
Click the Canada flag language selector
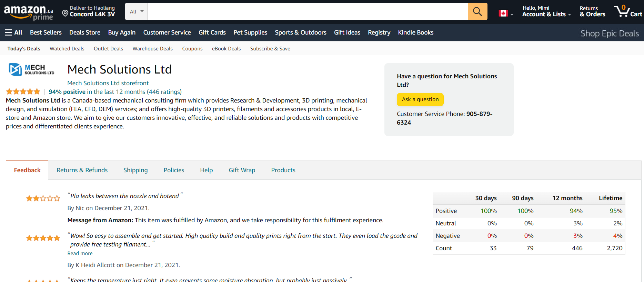[x=506, y=13]
